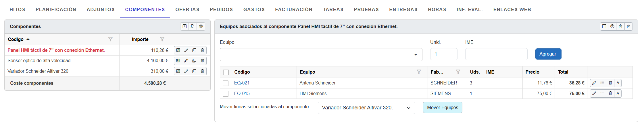Viewport: 644px width, 130px height.
Task: Open the FACTURACIÓN tab
Action: 294,9
